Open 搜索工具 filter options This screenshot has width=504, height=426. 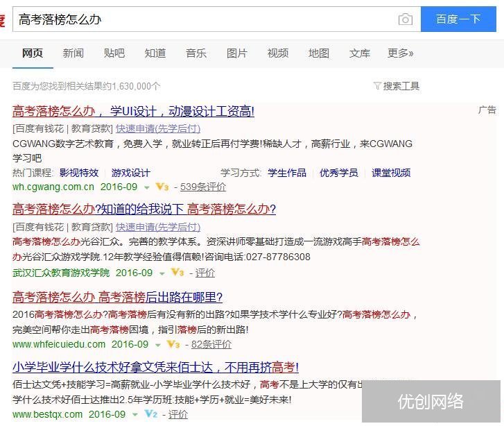coord(401,86)
